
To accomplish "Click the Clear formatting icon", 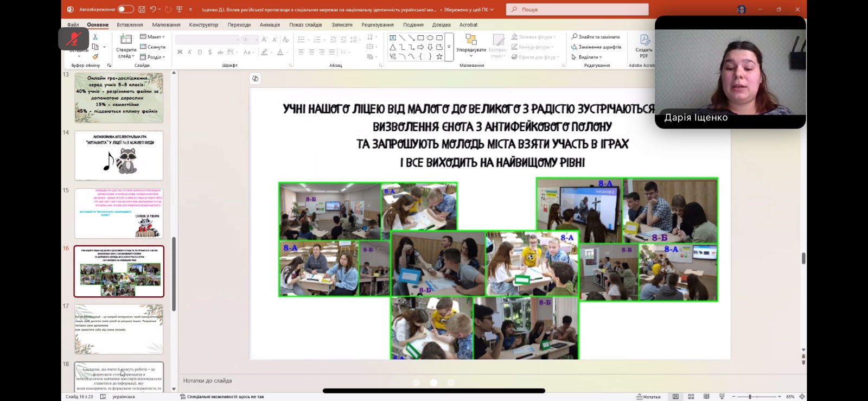I will click(285, 40).
